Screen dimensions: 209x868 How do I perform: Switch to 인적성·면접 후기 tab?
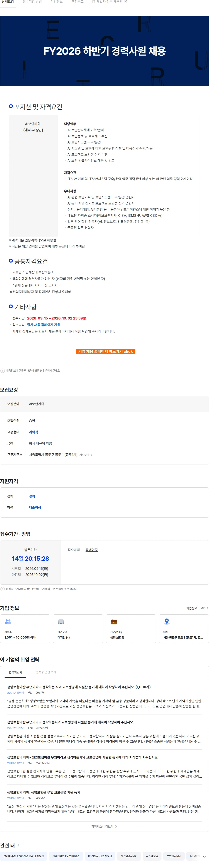[46, 672]
